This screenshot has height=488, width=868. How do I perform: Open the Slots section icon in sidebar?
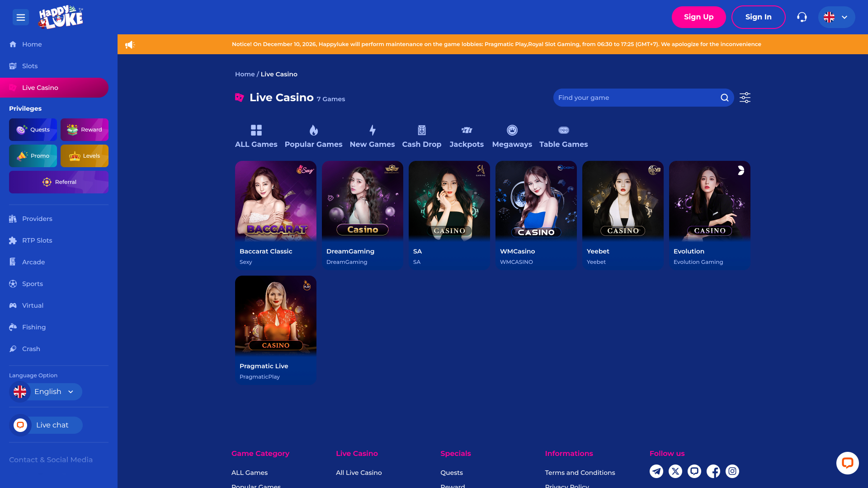tap(13, 66)
